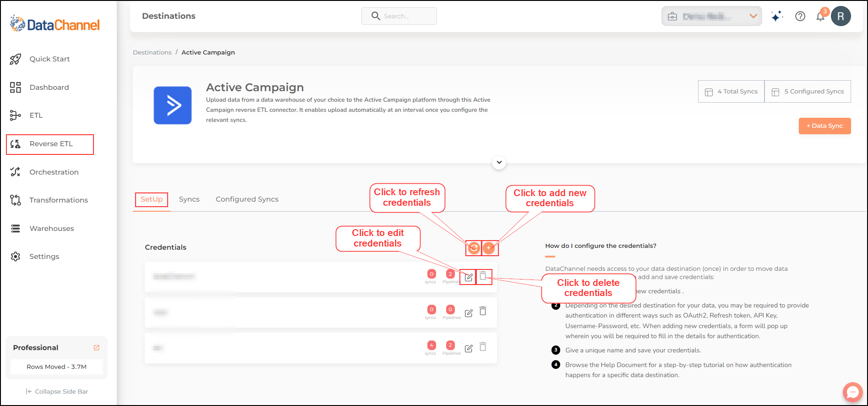Switch to the SetUp tab
Screen dimensions: 868x406
[152, 199]
